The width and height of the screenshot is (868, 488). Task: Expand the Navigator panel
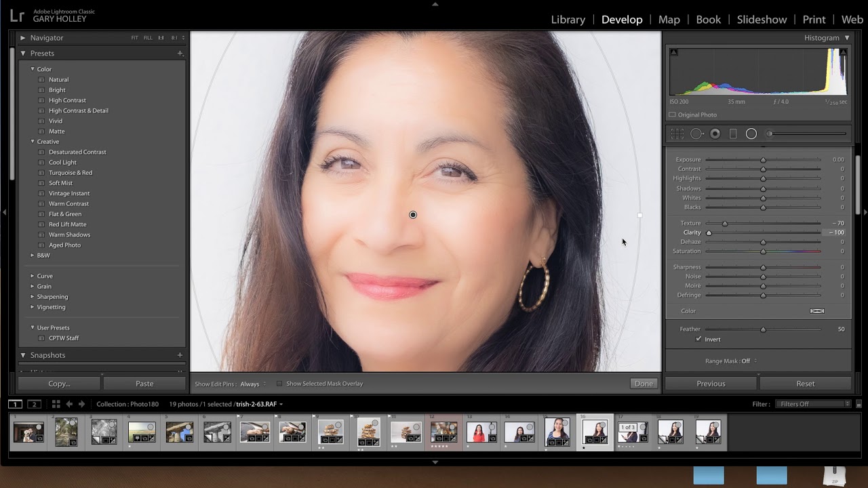tap(23, 38)
